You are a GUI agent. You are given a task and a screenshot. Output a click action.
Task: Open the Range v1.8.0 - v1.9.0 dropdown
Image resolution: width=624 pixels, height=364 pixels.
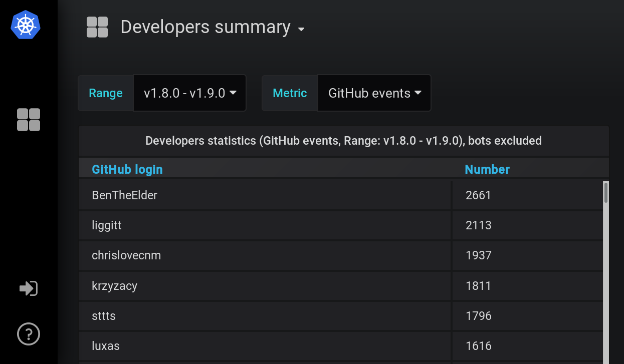pyautogui.click(x=190, y=93)
